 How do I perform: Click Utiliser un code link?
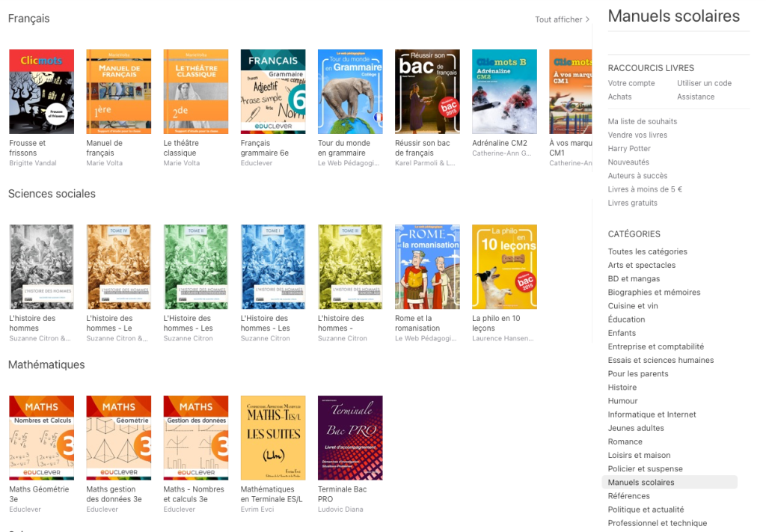click(704, 83)
